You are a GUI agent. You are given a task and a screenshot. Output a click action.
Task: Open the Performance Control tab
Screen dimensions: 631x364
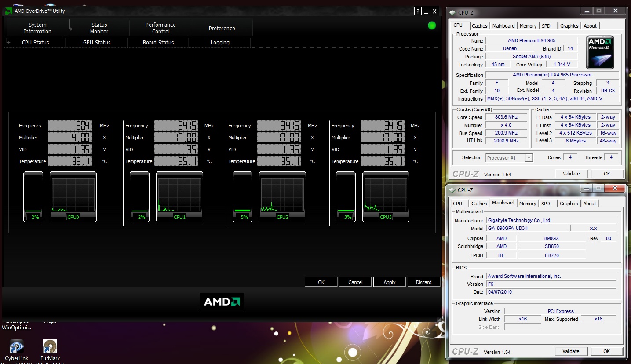coord(160,28)
